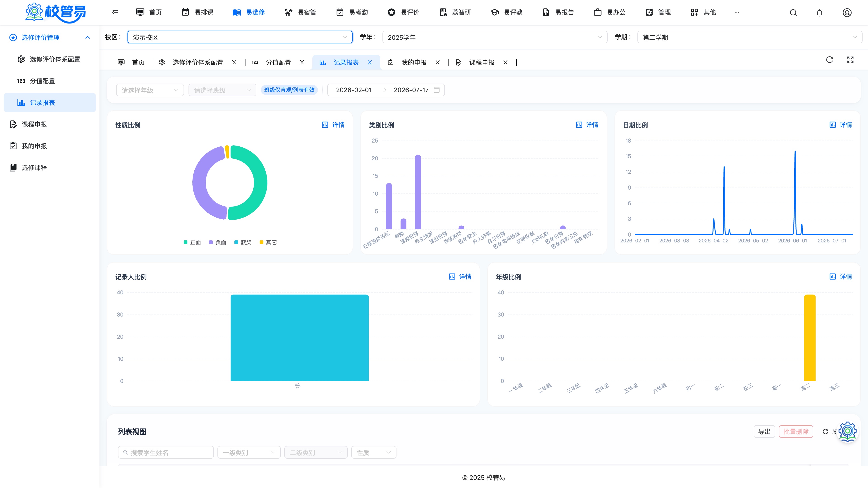Click the 导出 export button
Image resolution: width=868 pixels, height=488 pixels.
pyautogui.click(x=764, y=432)
